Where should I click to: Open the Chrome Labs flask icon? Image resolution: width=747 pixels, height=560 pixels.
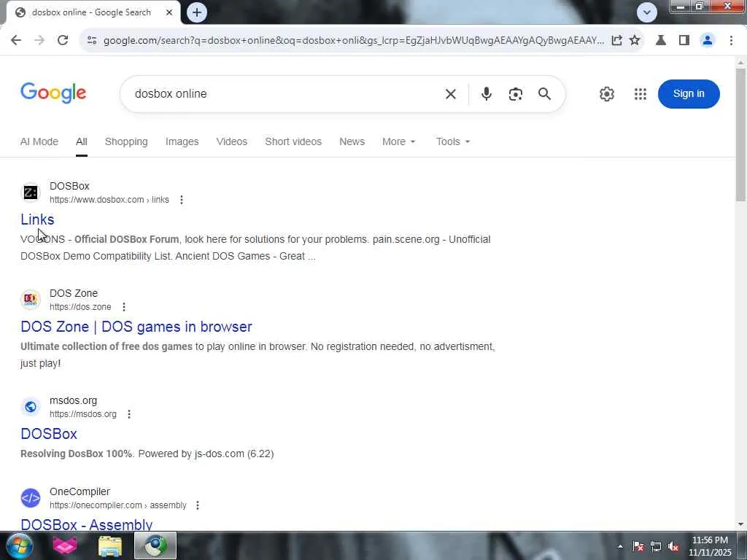(661, 40)
